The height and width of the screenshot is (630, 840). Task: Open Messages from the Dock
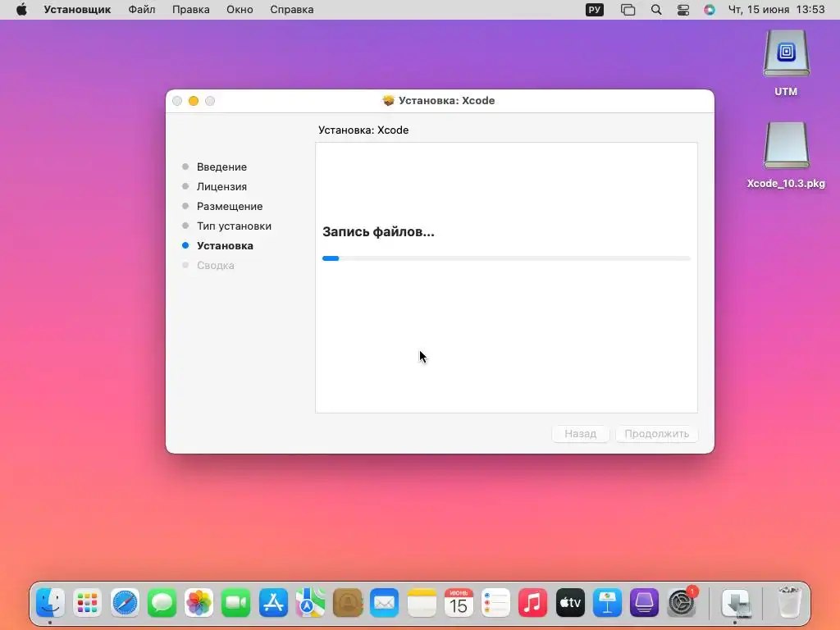[x=162, y=603]
